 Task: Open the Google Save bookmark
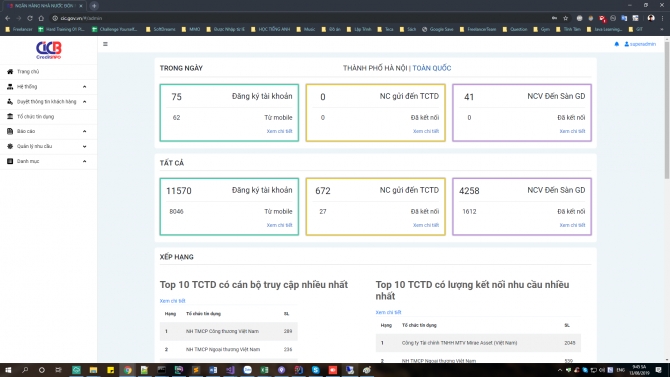pos(437,29)
